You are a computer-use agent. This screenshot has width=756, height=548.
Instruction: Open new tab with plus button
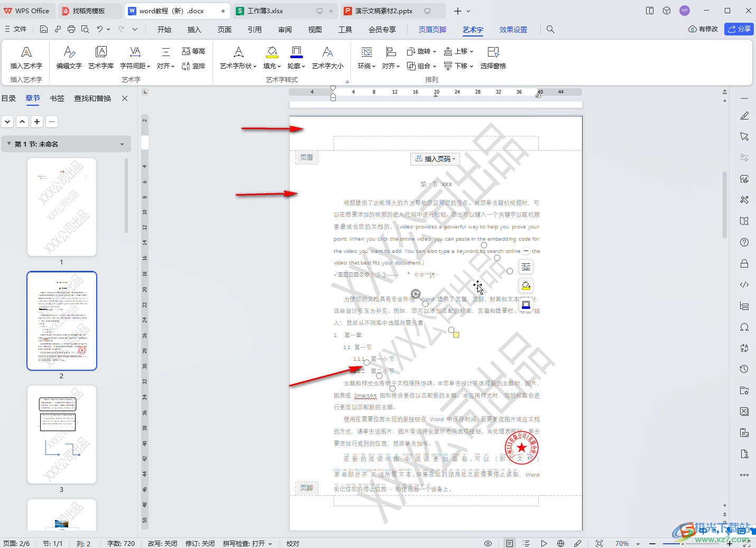point(458,11)
